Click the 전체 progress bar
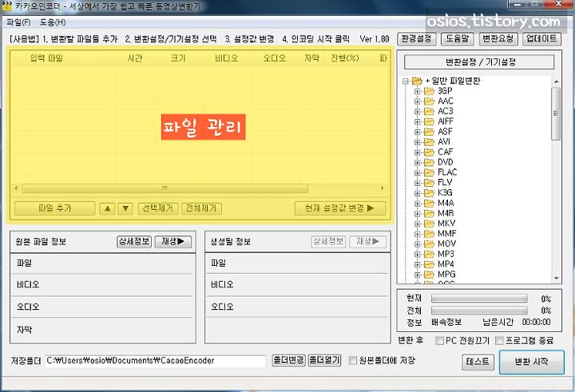This screenshot has width=575, height=392. [479, 311]
